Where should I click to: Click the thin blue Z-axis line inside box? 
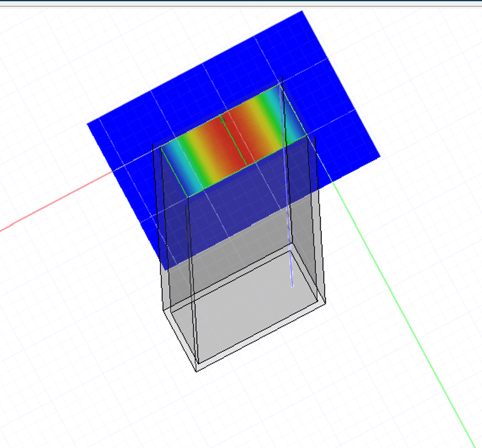coord(291,267)
